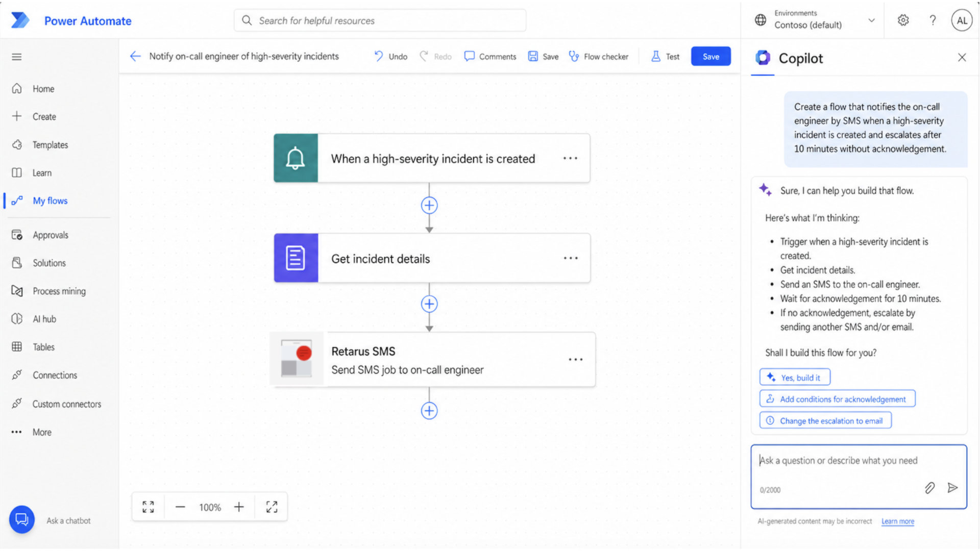Image resolution: width=980 pixels, height=551 pixels.
Task: Click the blue Save button
Action: coord(710,56)
